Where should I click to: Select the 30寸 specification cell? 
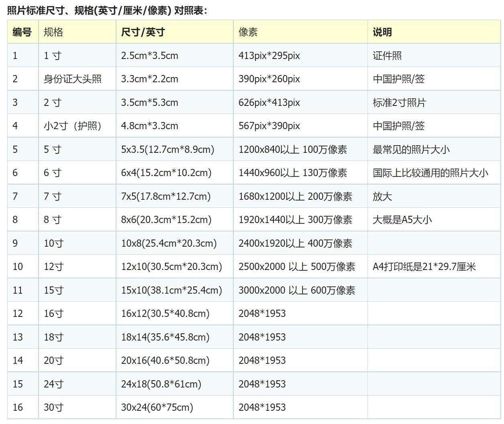(52, 407)
